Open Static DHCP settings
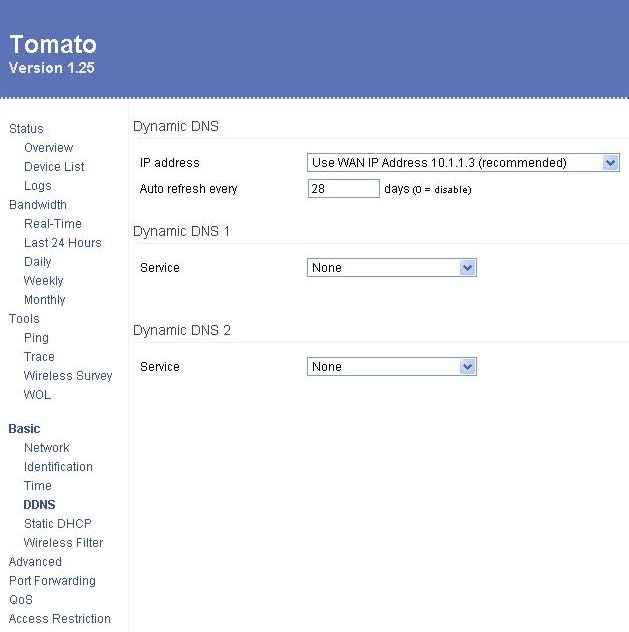This screenshot has height=632, width=629. [x=58, y=524]
